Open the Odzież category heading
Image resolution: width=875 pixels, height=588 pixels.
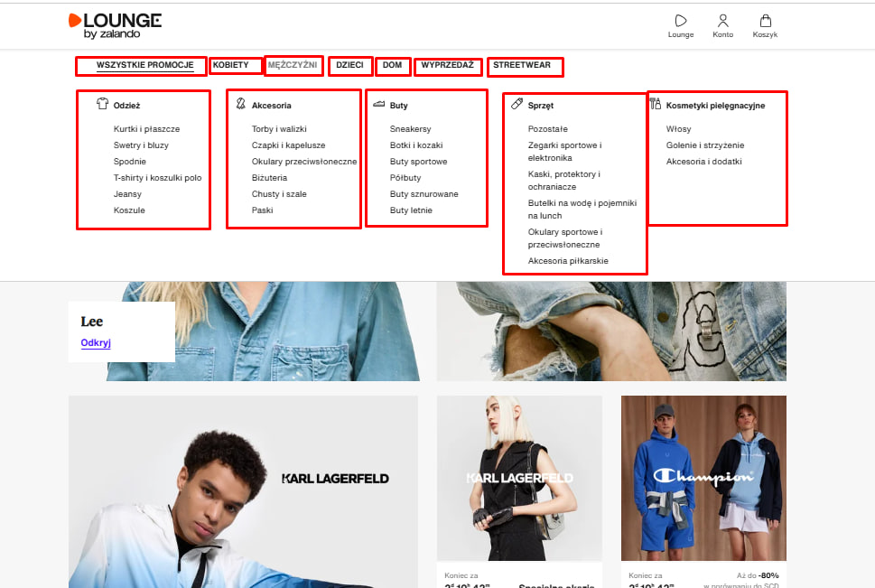pos(126,106)
